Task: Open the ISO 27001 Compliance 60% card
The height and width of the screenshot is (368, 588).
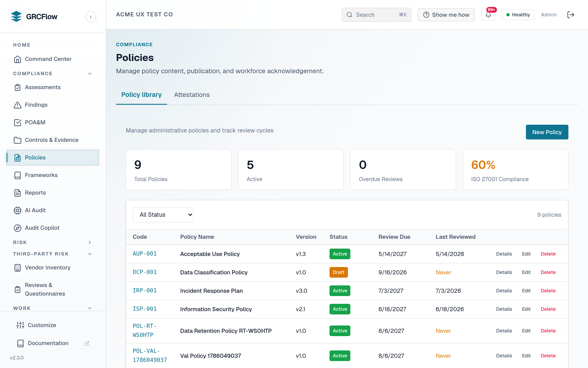Action: [x=515, y=170]
